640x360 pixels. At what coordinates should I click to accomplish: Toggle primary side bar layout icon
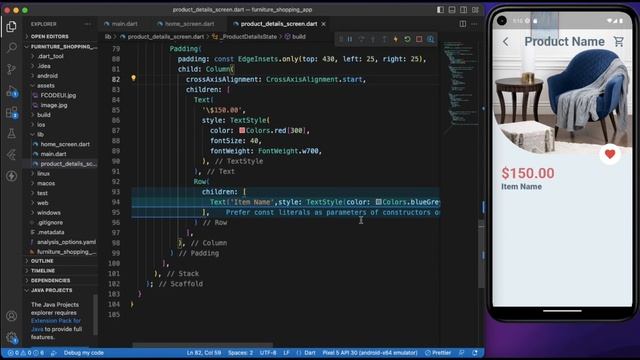click(x=440, y=9)
